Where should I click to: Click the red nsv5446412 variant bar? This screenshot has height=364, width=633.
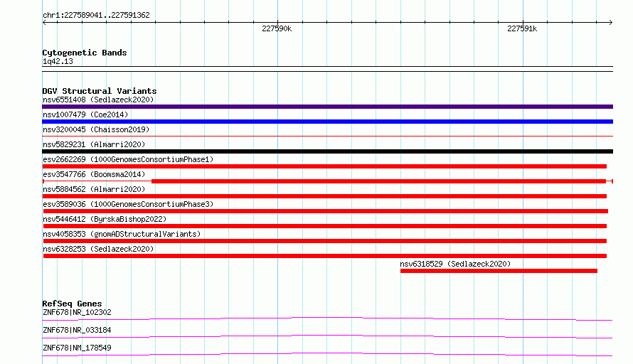324,226
